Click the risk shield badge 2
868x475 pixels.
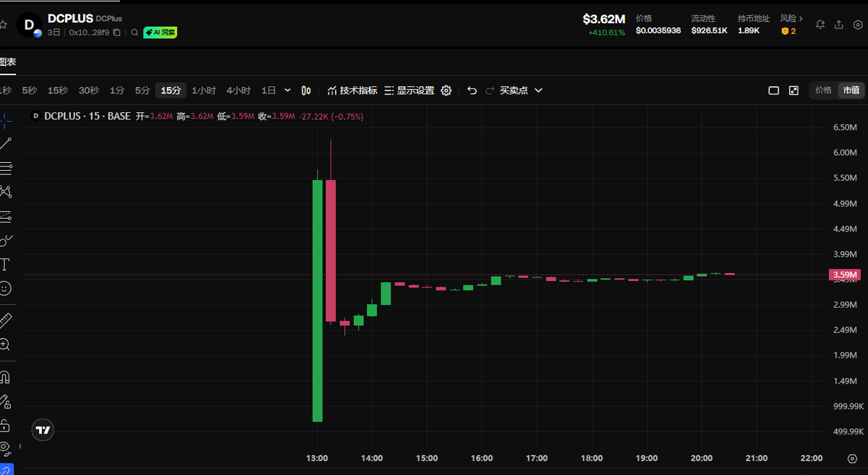pyautogui.click(x=788, y=31)
